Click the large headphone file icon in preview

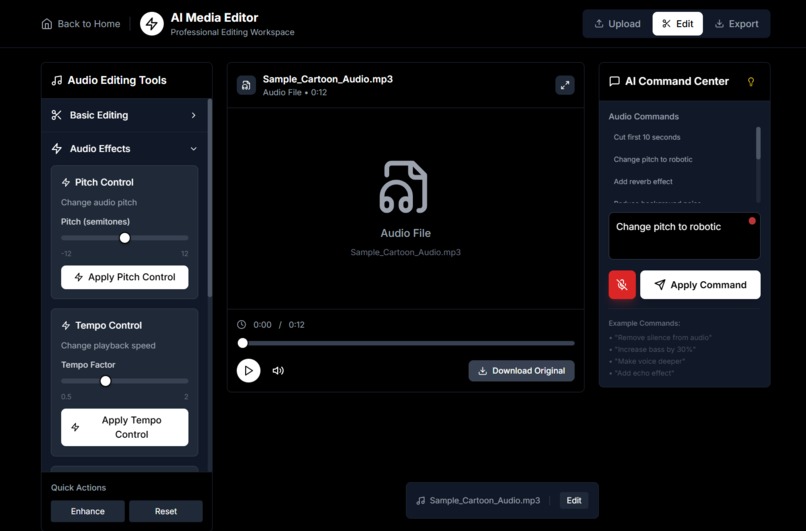tap(404, 187)
